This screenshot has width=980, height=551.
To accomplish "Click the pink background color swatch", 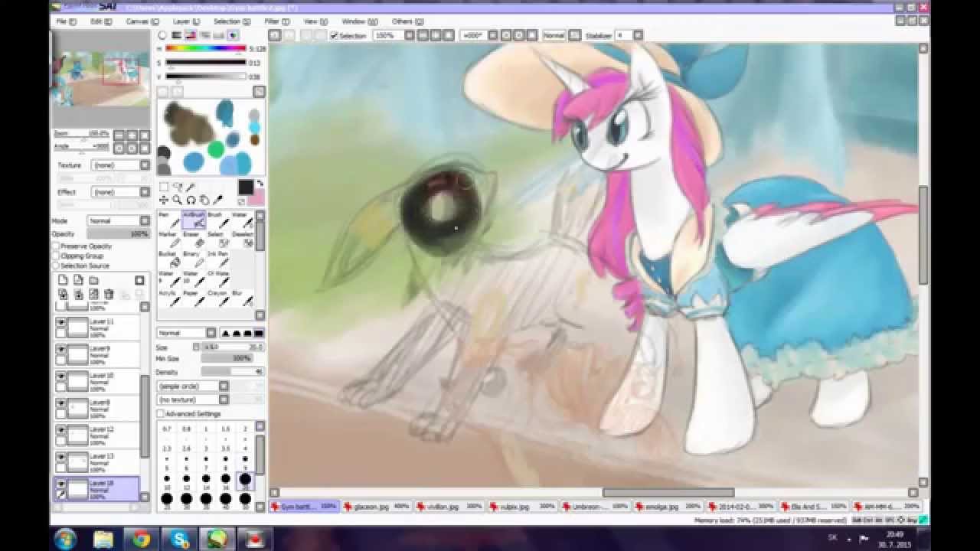I will pos(256,199).
